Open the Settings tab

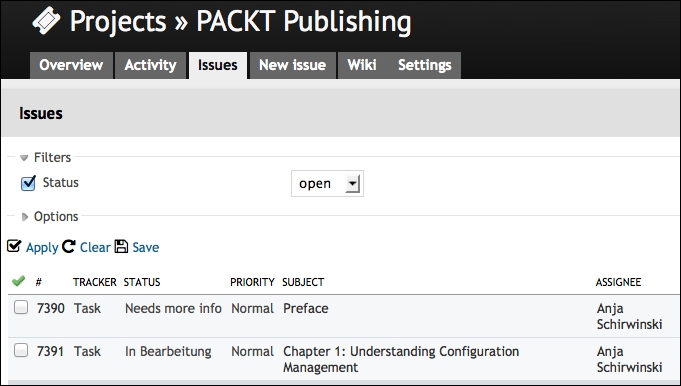point(425,65)
